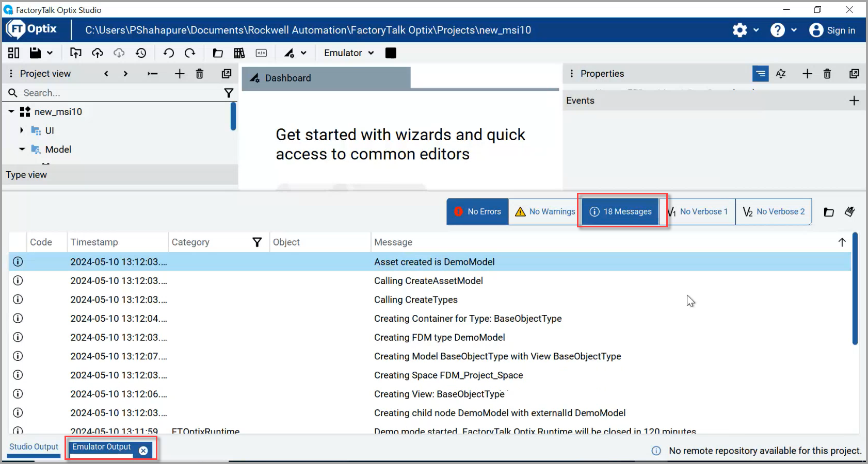Toggle grouped properties view button
The image size is (868, 464).
[761, 74]
